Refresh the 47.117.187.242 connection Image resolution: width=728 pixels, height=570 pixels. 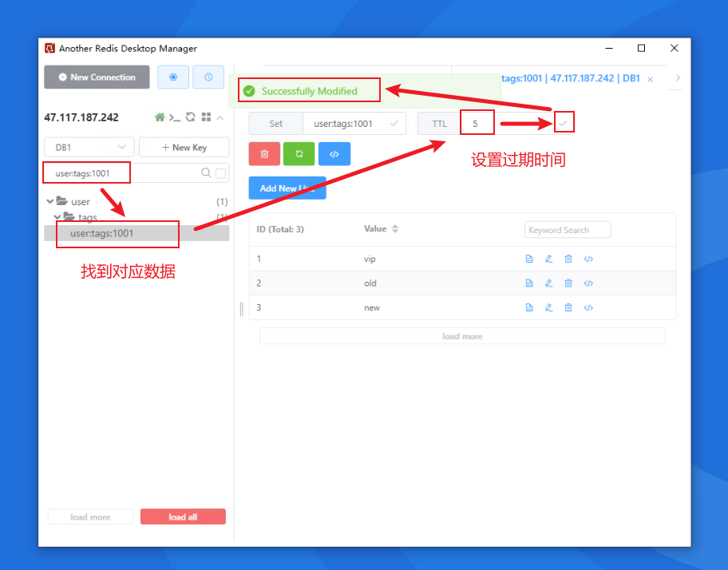click(190, 117)
